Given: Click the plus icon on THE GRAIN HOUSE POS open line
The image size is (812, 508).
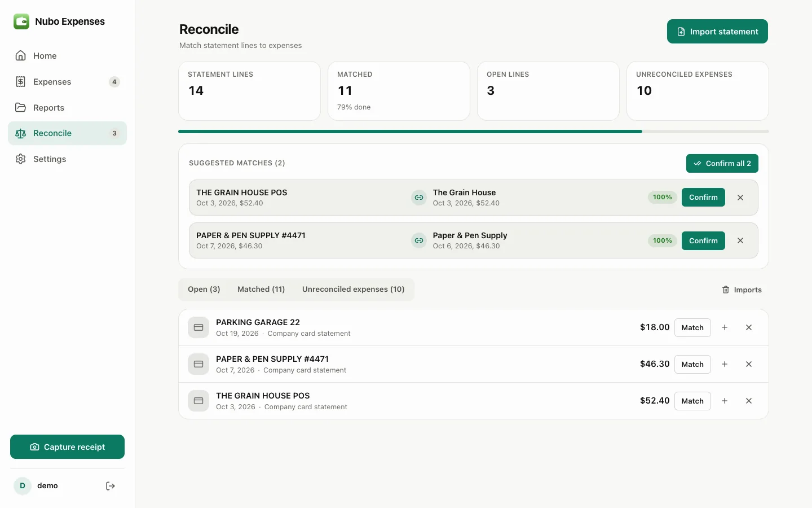Looking at the screenshot, I should click(725, 401).
